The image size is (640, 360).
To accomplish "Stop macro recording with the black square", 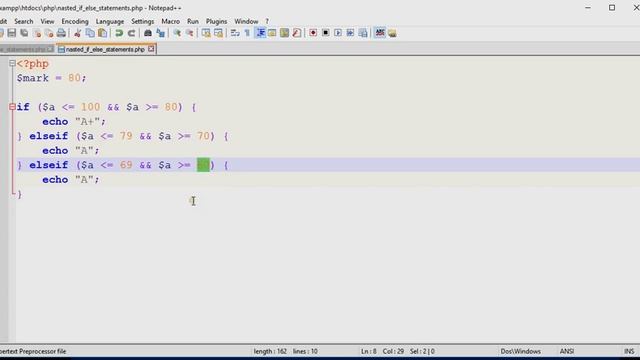I will 326,33.
